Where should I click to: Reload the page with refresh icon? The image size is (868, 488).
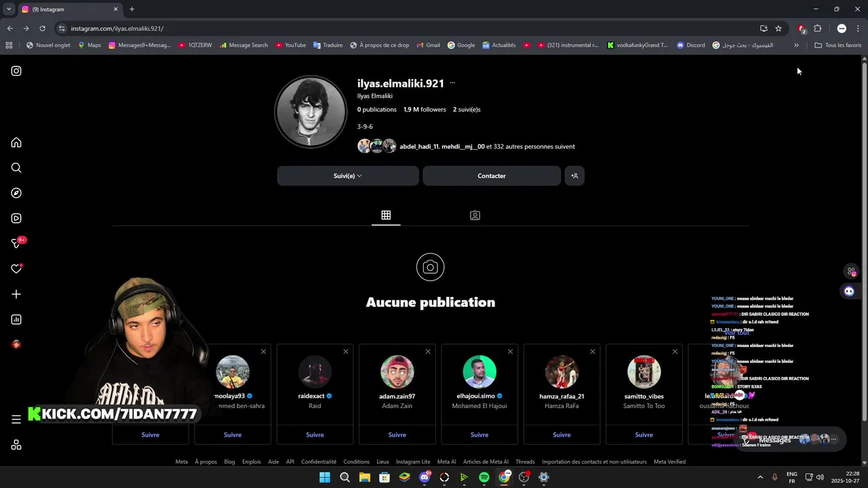(x=42, y=28)
